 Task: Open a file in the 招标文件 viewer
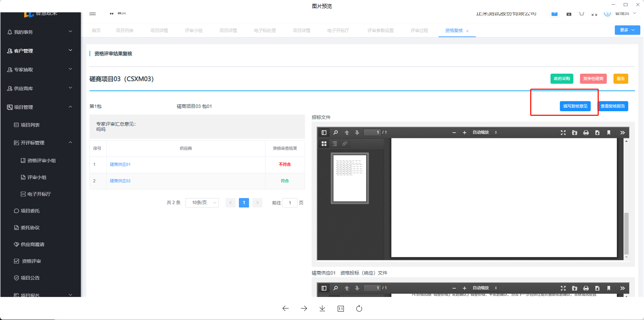575,132
